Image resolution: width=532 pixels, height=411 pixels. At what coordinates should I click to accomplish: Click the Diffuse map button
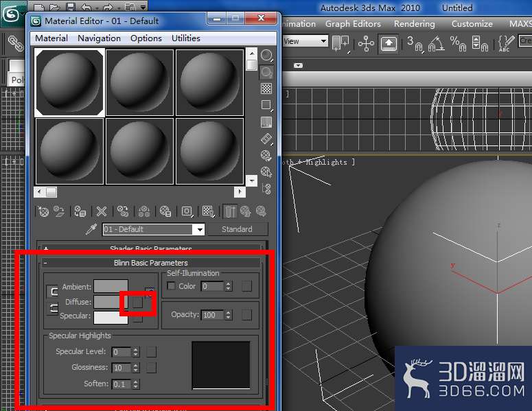[x=137, y=302]
